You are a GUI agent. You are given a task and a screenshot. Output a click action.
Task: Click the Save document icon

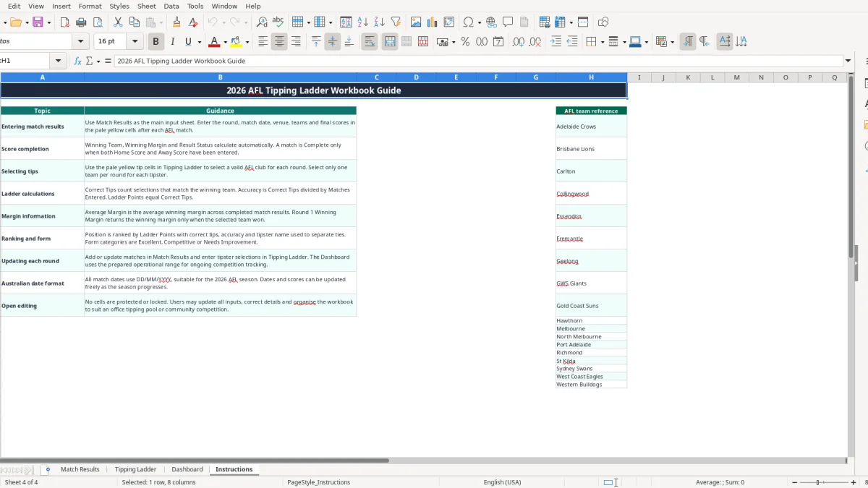tap(38, 22)
